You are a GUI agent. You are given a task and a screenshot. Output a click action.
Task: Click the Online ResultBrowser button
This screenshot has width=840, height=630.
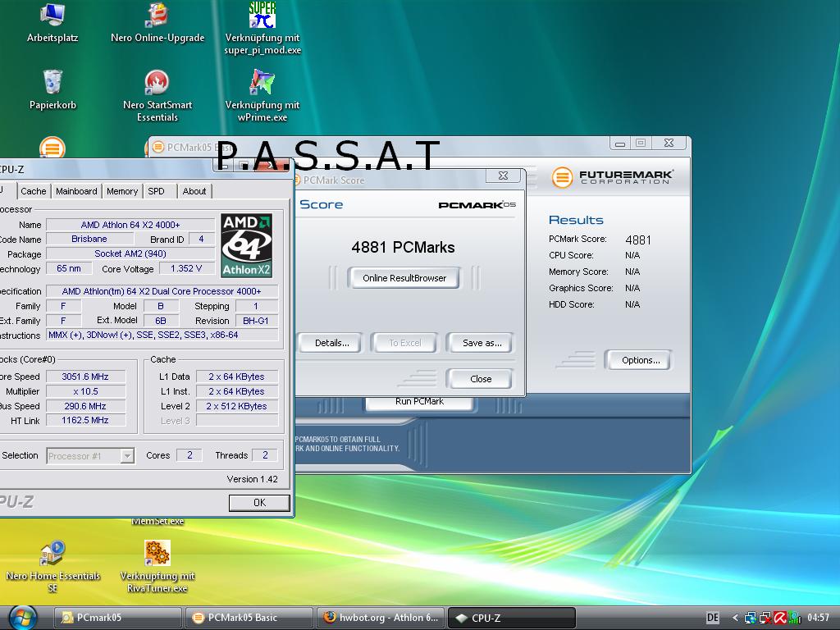404,278
